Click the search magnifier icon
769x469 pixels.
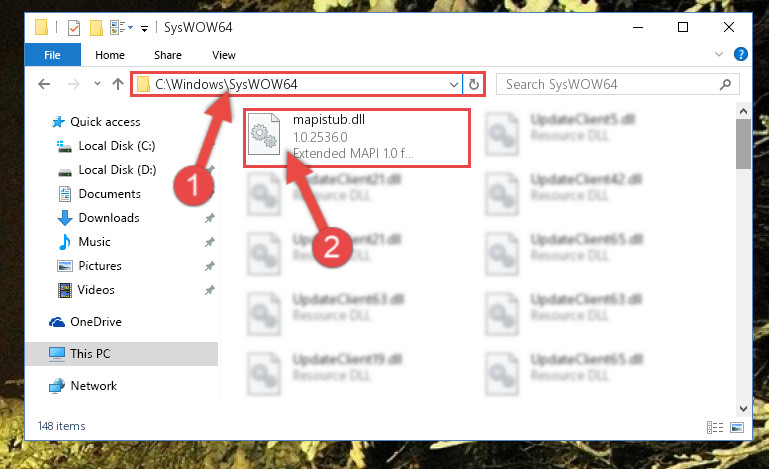pyautogui.click(x=725, y=84)
